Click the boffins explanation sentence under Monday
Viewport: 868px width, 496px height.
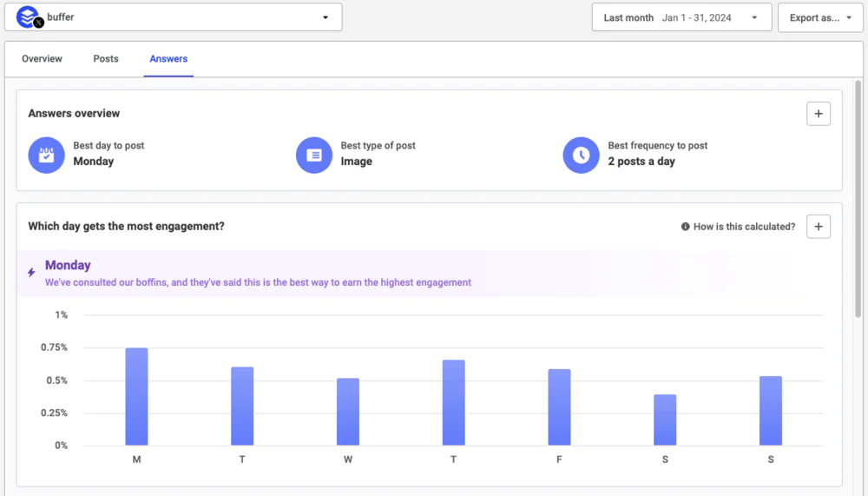click(258, 282)
